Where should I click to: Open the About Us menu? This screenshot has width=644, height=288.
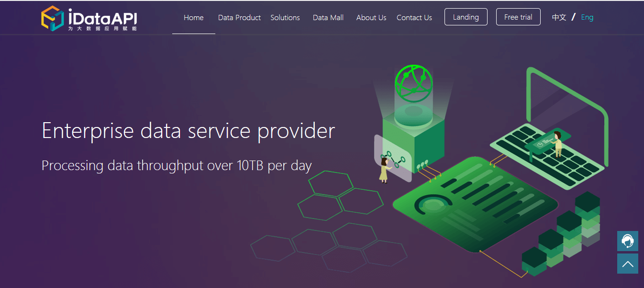(x=371, y=18)
